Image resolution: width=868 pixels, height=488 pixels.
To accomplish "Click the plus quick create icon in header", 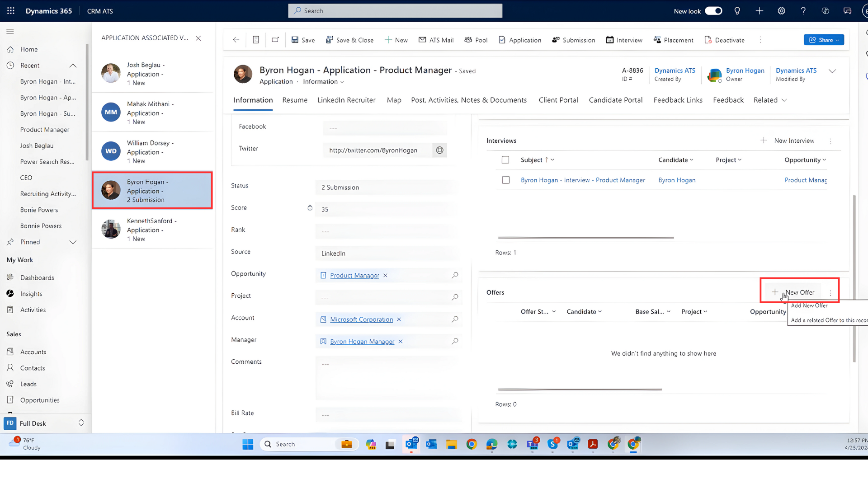I will tap(759, 11).
